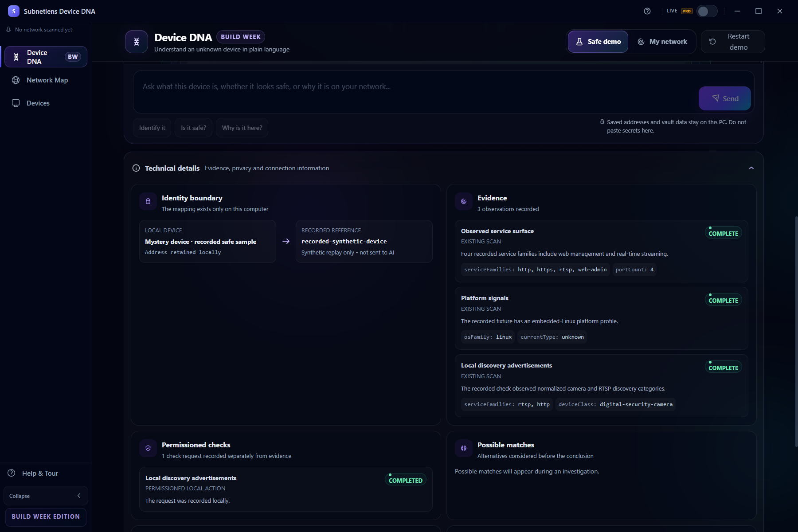
Task: Collapse the Technical details section
Action: (x=751, y=168)
